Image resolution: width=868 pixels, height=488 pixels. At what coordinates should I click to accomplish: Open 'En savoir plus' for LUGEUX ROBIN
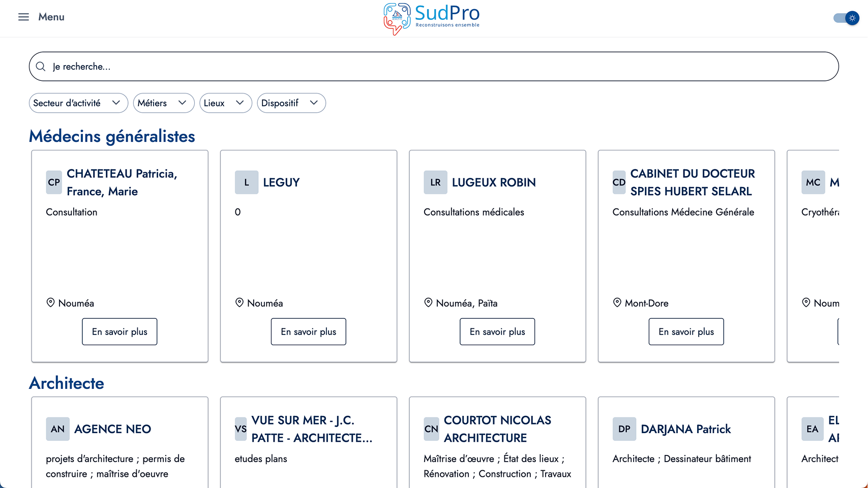(x=497, y=332)
